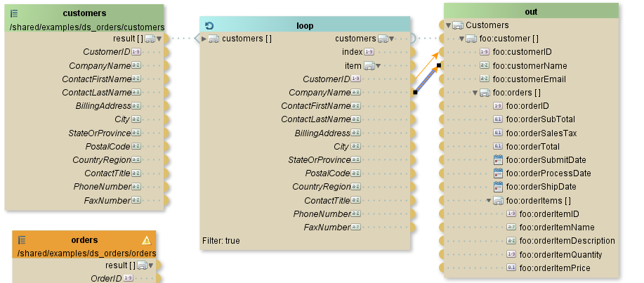Collapse the customers output arrow in loop
Screen dimensions: 644x283
tap(392, 39)
